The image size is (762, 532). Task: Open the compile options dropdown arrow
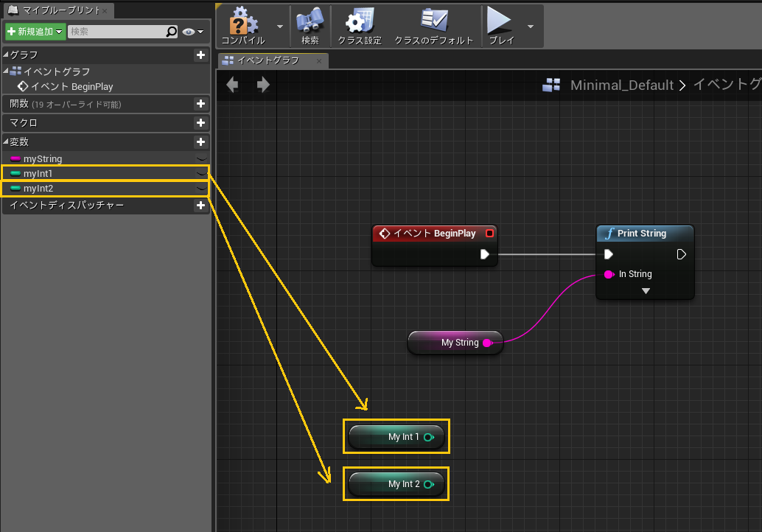click(x=280, y=27)
